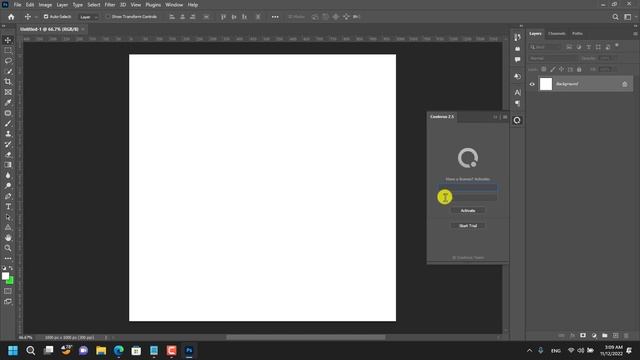The height and width of the screenshot is (360, 640).
Task: Select the Move tool in the toolbox
Action: tap(8, 40)
